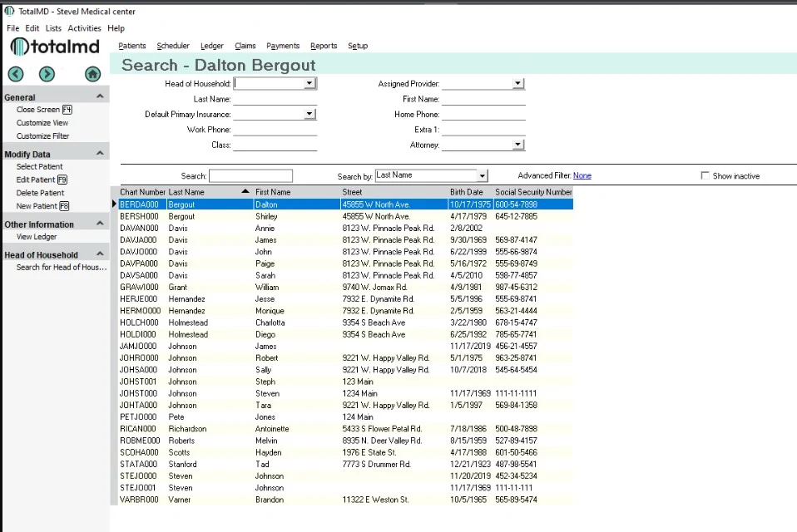Collapse the Head of Household section
The height and width of the screenshot is (532, 797).
pos(101,253)
